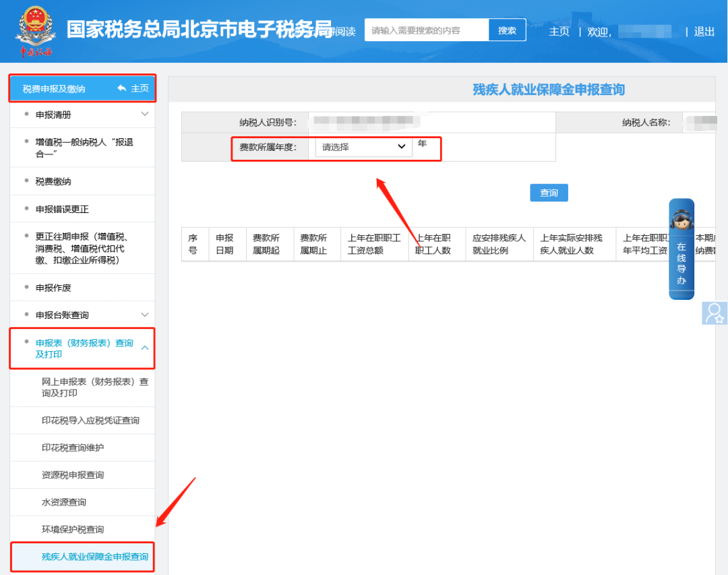Click the user favorites star icon
Image resolution: width=728 pixels, height=575 pixels.
click(714, 313)
